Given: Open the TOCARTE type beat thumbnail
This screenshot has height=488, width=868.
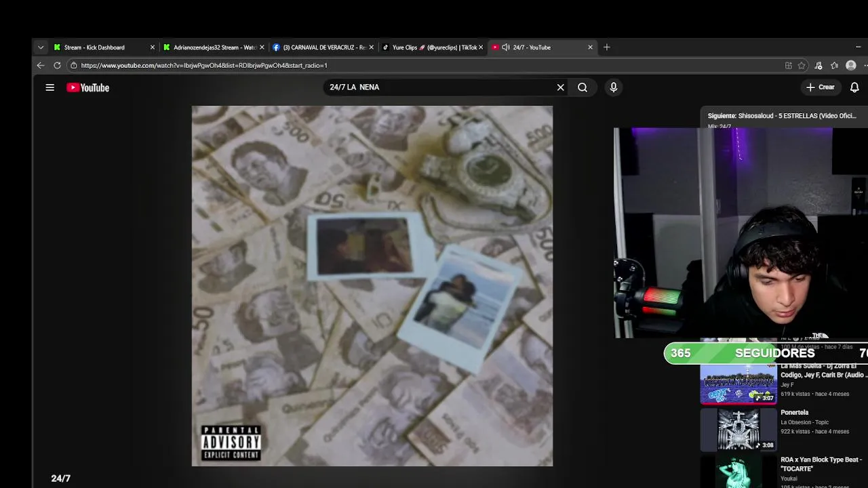Looking at the screenshot, I should tap(738, 472).
